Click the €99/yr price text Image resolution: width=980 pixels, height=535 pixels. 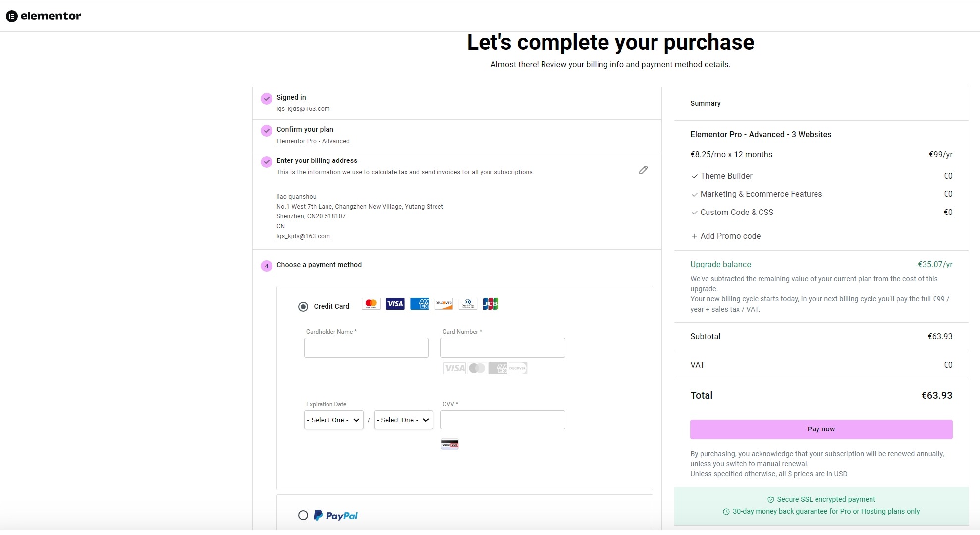pos(940,155)
